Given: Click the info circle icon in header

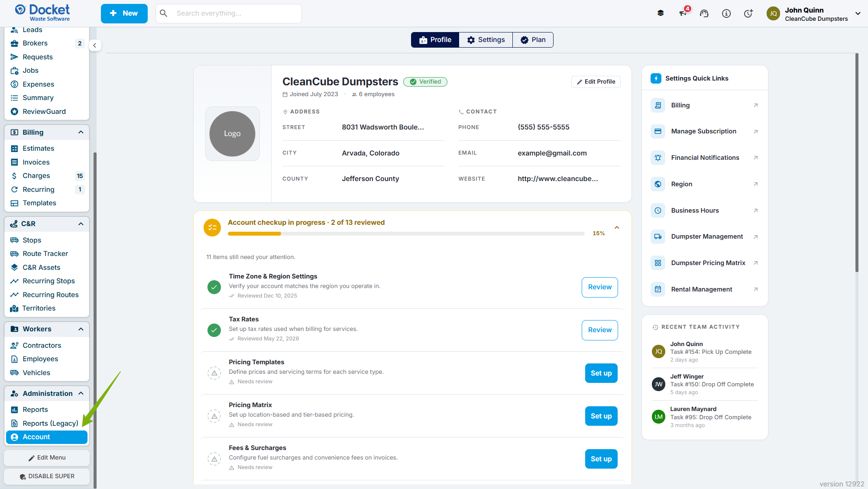Looking at the screenshot, I should pos(726,13).
